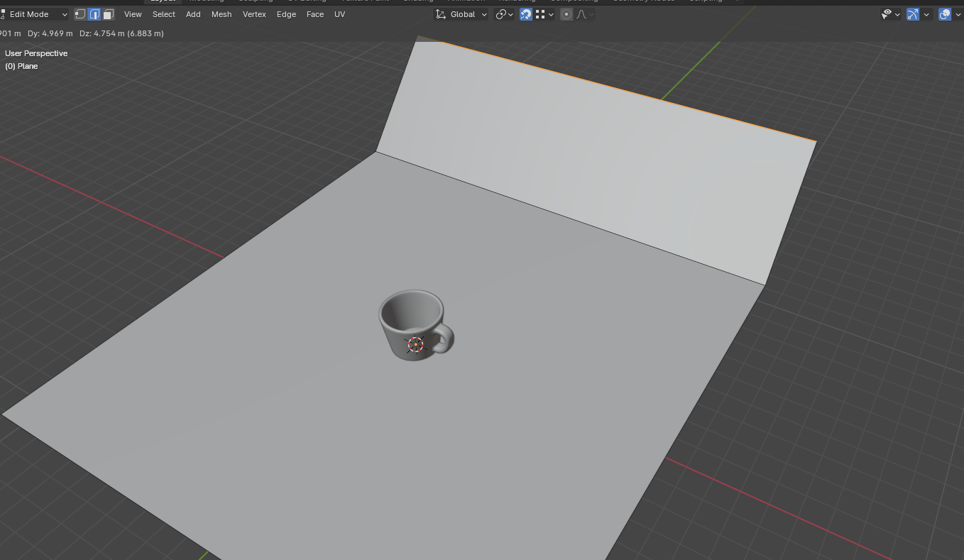Expand the overlays options dropdown arrow

pyautogui.click(x=958, y=14)
